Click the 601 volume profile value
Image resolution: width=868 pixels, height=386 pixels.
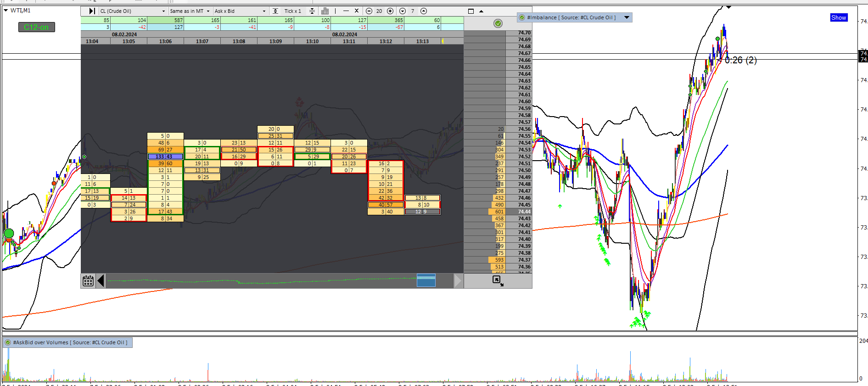tap(499, 212)
